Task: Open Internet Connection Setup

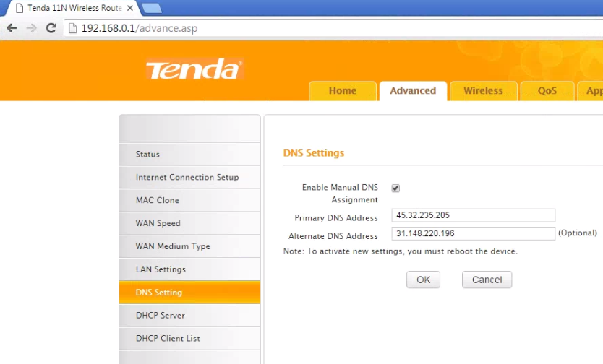Action: (189, 178)
